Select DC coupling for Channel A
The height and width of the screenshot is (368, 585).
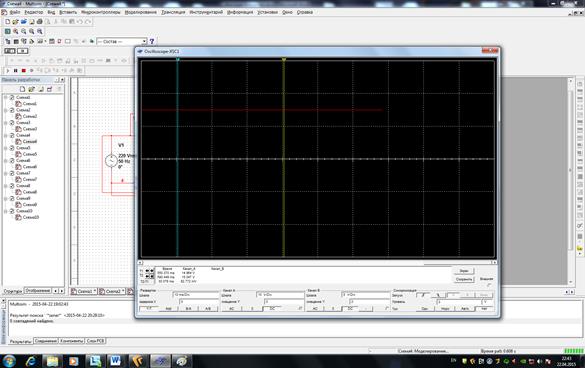pyautogui.click(x=272, y=309)
